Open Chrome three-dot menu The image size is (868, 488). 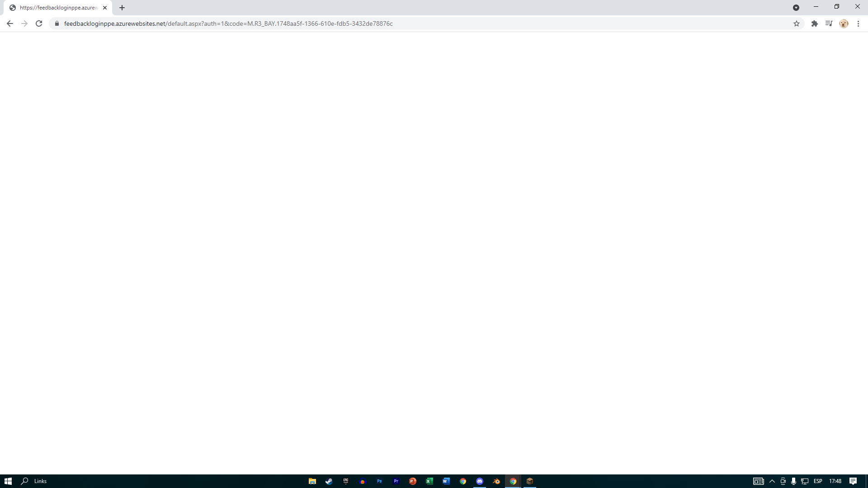[858, 23]
